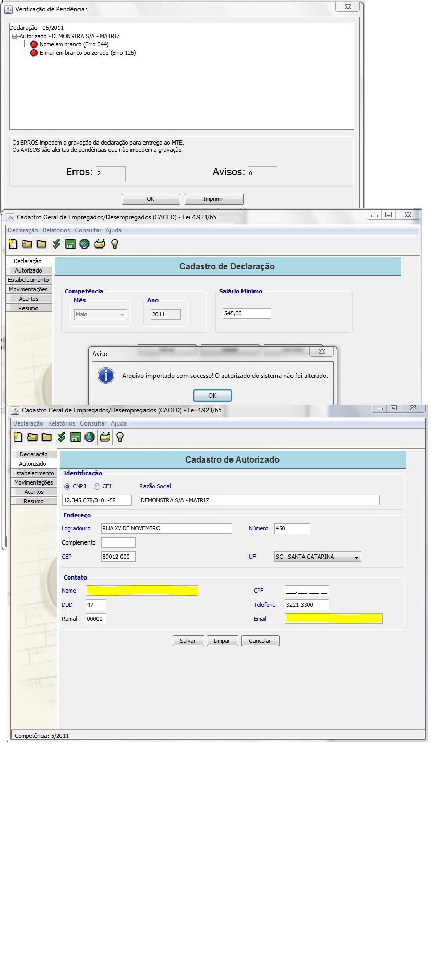Open Consultar menu in Cadastro de Autorizado window
The height and width of the screenshot is (980, 436).
click(x=93, y=423)
